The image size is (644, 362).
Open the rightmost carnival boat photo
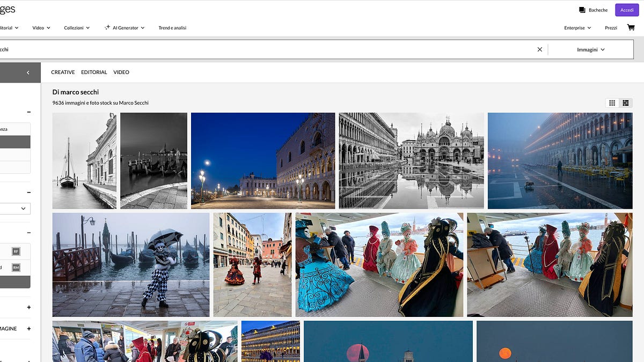point(550,265)
